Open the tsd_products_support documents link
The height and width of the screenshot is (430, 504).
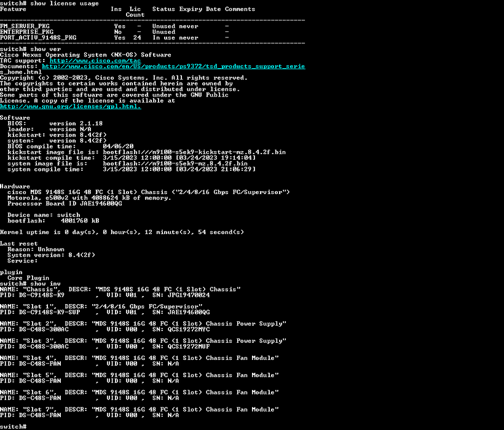point(173,66)
